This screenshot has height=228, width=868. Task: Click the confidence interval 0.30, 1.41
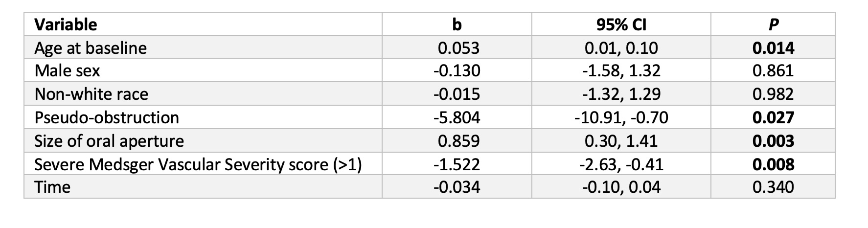[621, 141]
